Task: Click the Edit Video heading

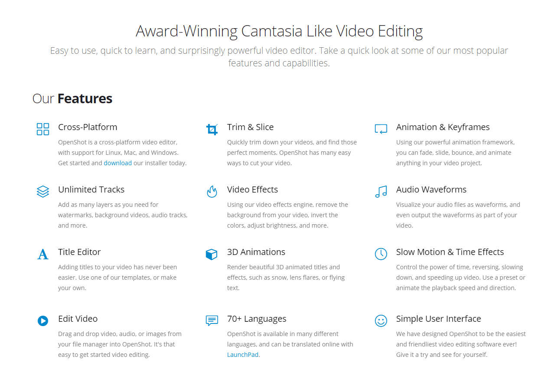Action: [x=78, y=319]
